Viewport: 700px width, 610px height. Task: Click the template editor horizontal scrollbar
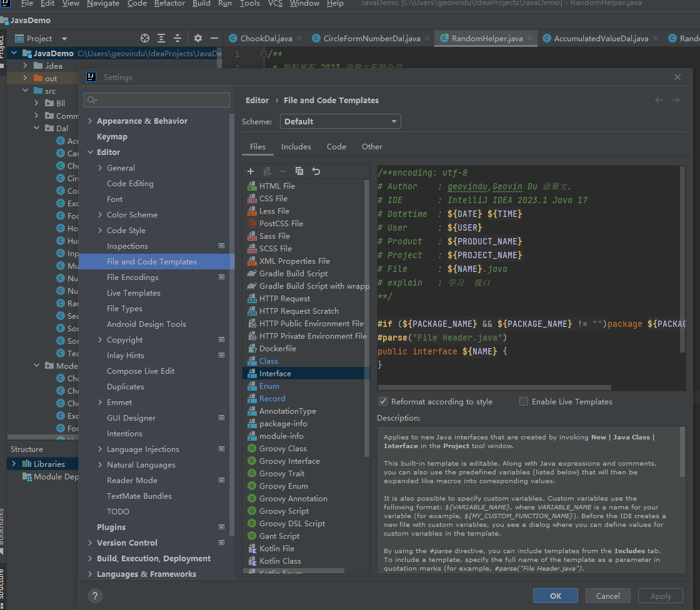coord(494,387)
